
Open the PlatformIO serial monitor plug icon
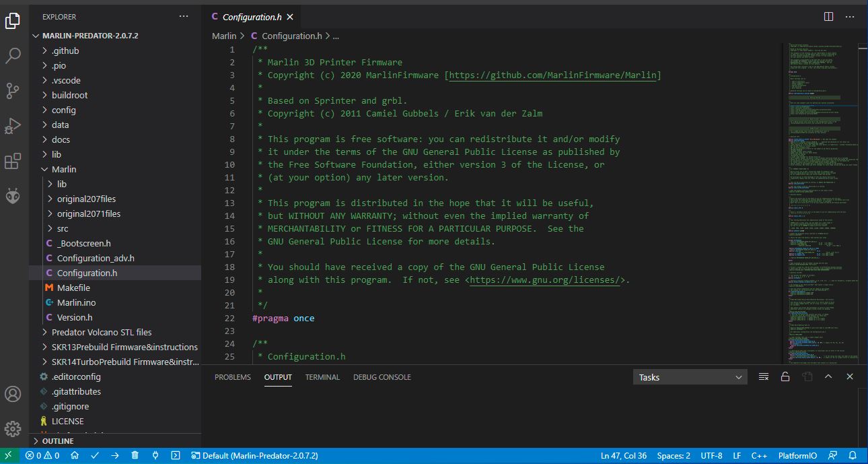(155, 456)
